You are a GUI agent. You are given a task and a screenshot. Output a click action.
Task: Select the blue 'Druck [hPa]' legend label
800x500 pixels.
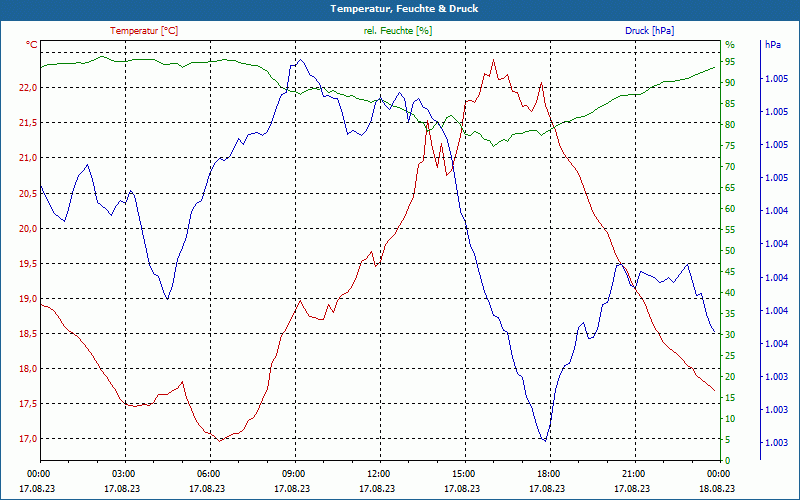[x=649, y=31]
